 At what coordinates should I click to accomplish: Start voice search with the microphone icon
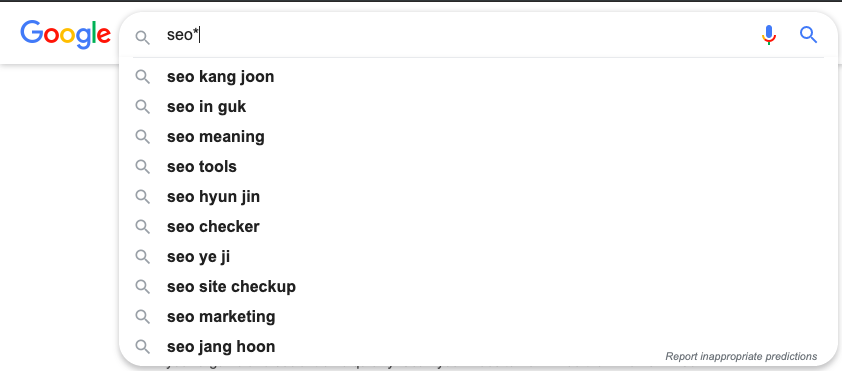click(x=769, y=35)
